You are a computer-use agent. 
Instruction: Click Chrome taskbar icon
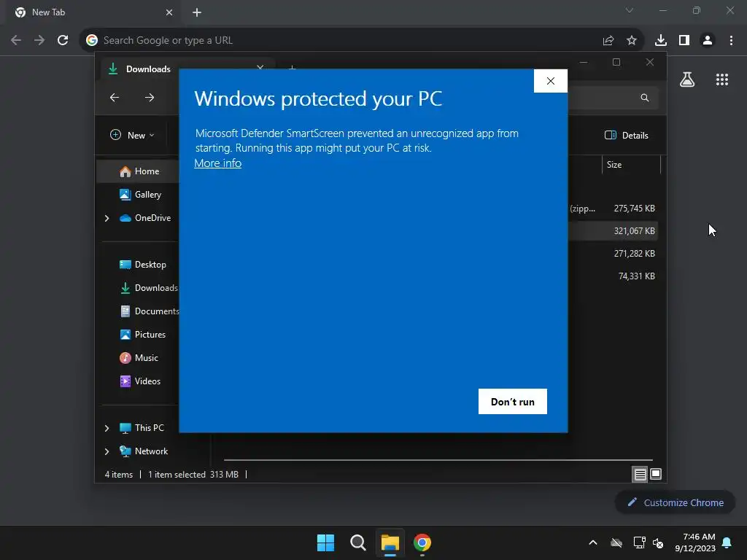(422, 542)
